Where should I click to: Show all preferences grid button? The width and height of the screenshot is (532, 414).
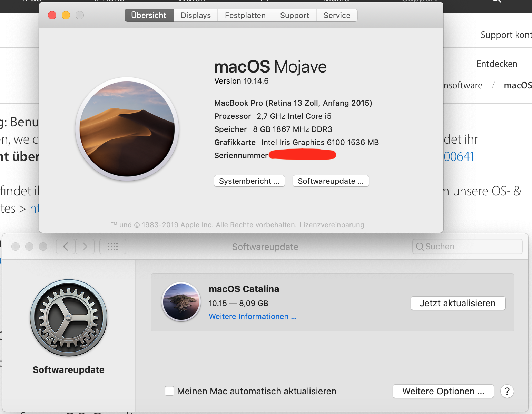[x=113, y=247]
